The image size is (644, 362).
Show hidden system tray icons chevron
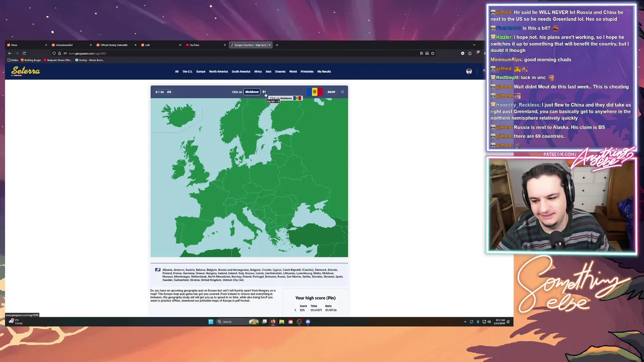465,322
